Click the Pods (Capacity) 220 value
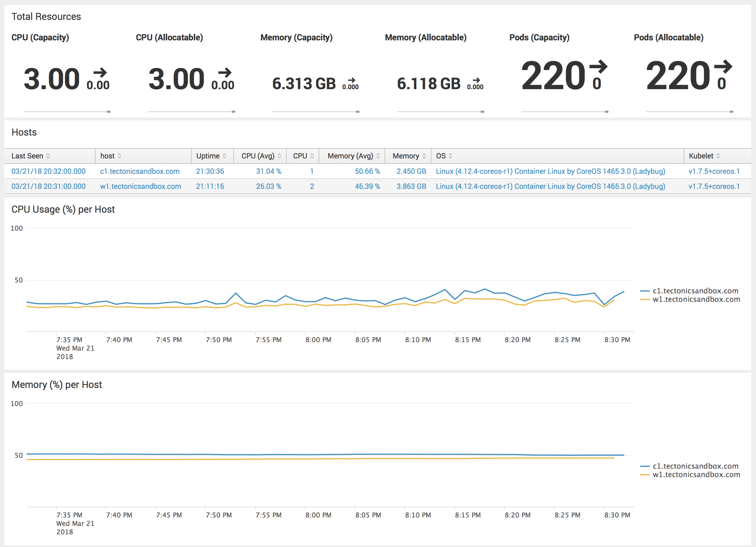756x547 pixels. (x=553, y=76)
